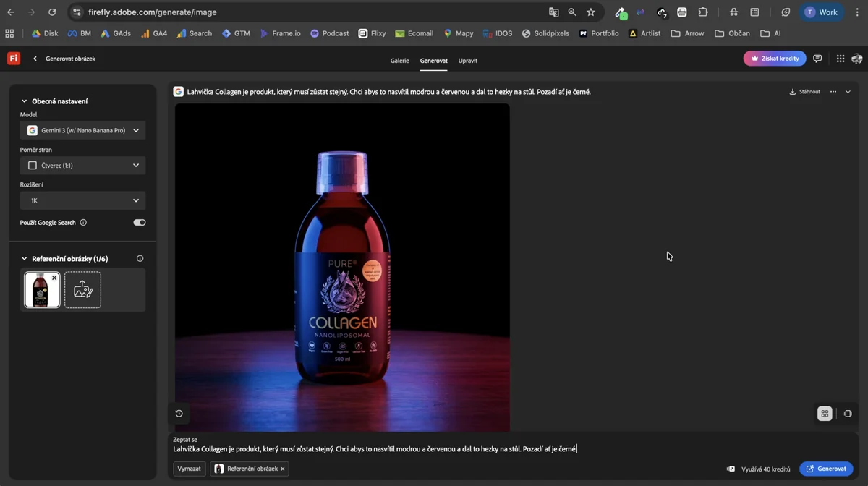Remove the reference image thumbnail with X
Viewport: 868px width, 486px height.
point(54,278)
